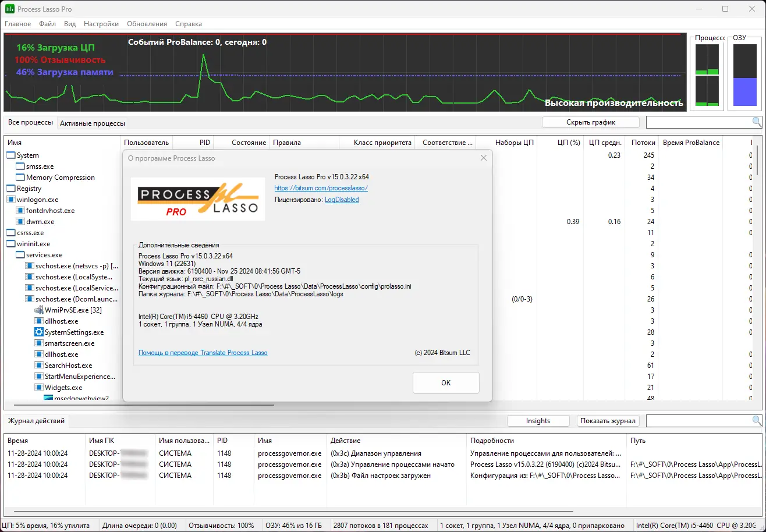Click the process list horizontal scrollbar
Image resolution: width=766 pixels, height=532 pixels.
click(x=144, y=405)
